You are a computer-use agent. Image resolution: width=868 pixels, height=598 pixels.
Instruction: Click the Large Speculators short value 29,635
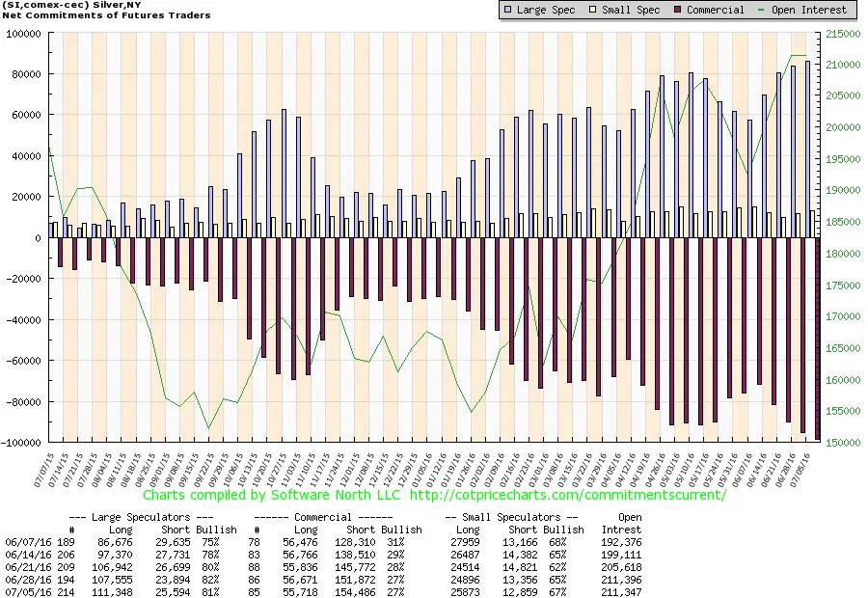(173, 543)
